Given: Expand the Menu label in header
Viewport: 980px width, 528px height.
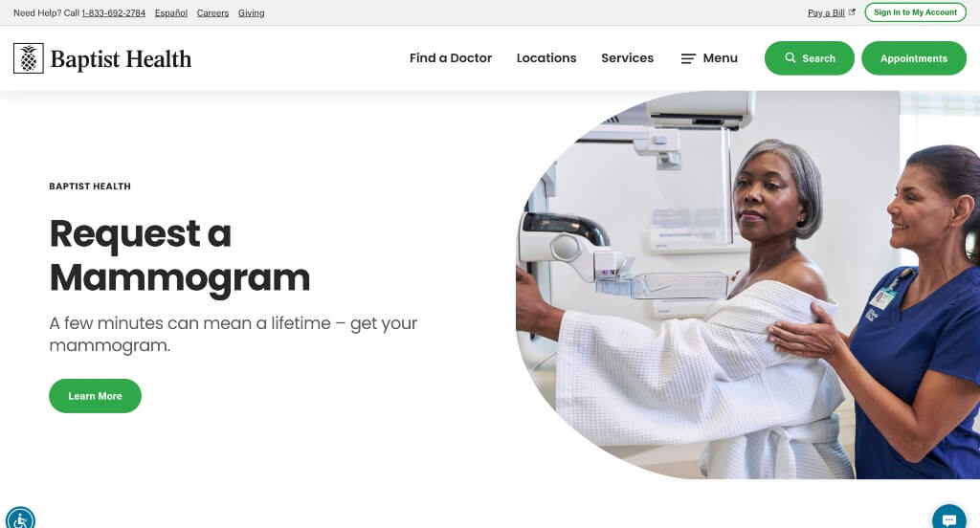Looking at the screenshot, I should 720,58.
